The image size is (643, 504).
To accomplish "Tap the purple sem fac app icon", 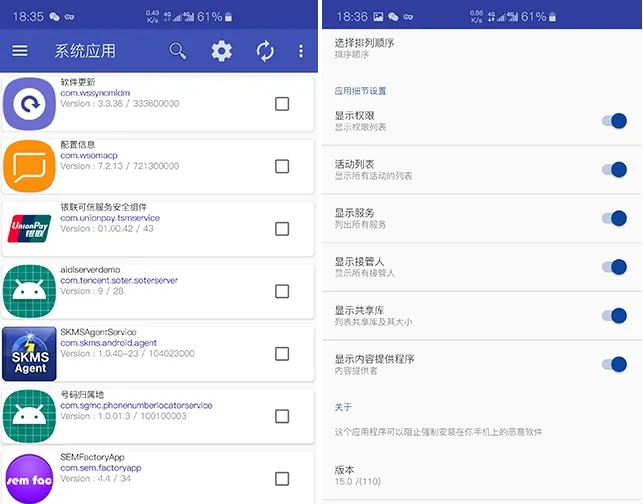I will pos(29,479).
